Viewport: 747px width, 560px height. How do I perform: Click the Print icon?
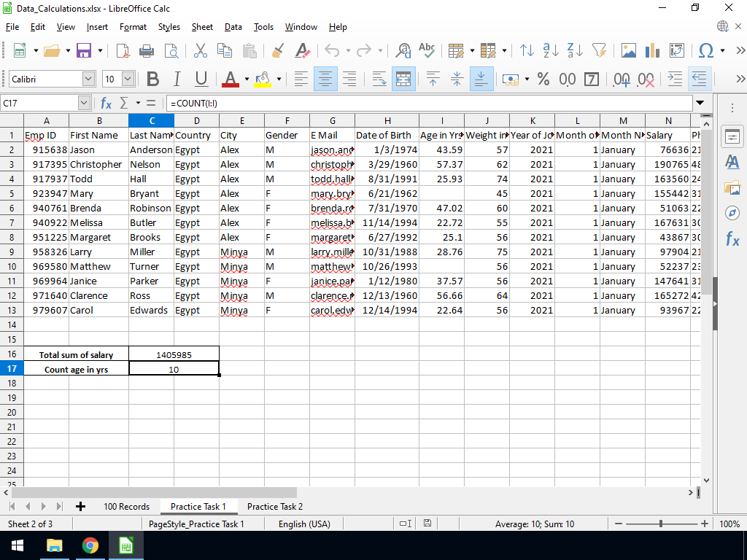coord(146,50)
